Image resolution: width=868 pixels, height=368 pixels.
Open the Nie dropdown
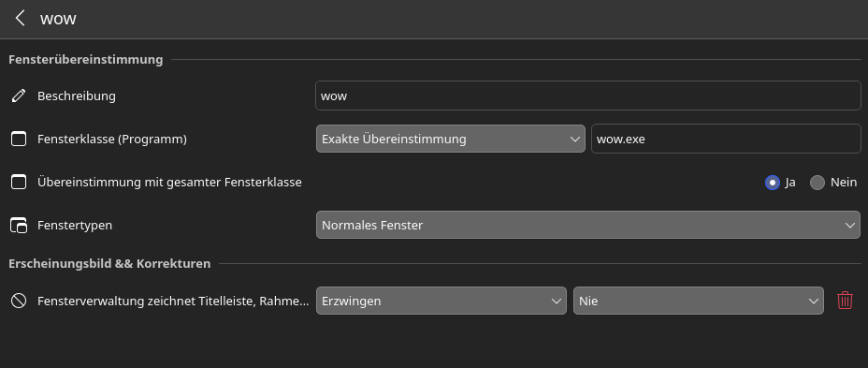(x=699, y=301)
